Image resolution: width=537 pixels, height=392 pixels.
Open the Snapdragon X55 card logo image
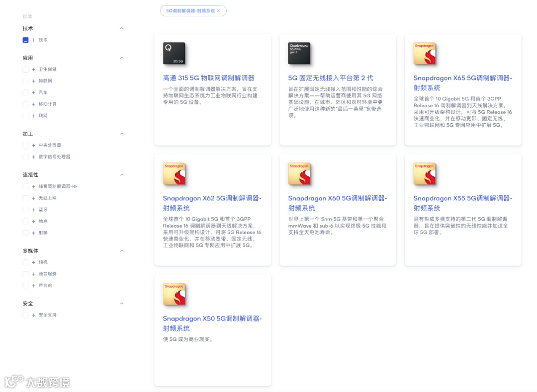(425, 174)
